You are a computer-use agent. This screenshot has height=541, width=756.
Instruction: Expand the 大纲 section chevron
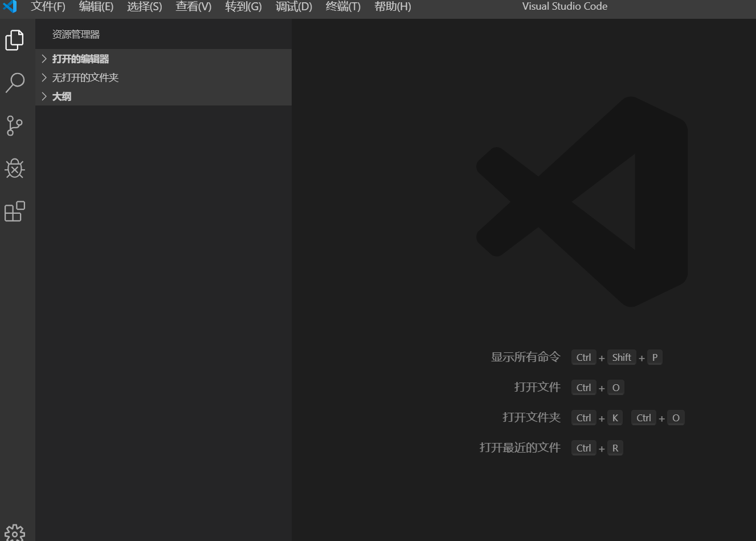point(44,96)
